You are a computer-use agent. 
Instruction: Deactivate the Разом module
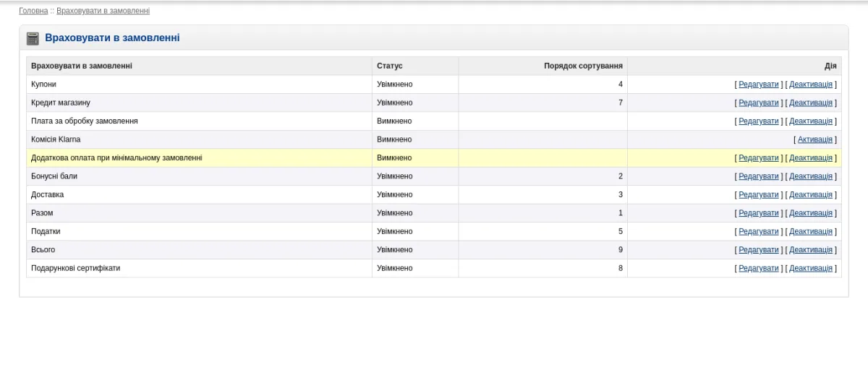pos(811,213)
